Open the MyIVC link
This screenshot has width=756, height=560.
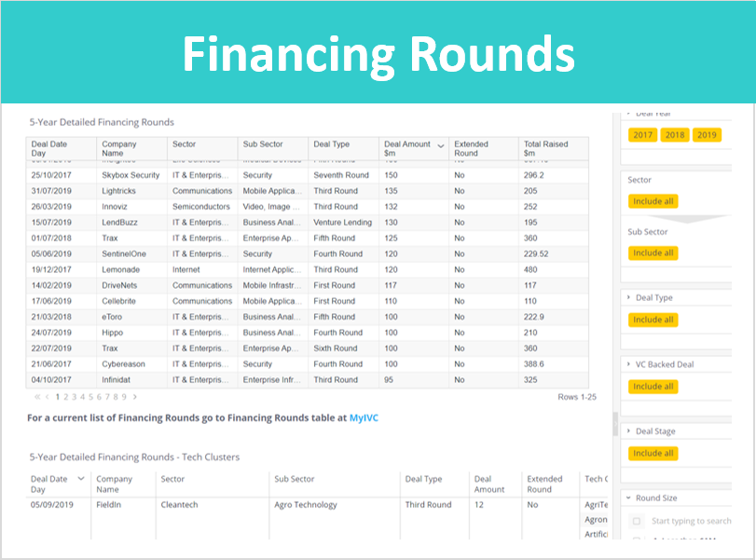point(364,417)
